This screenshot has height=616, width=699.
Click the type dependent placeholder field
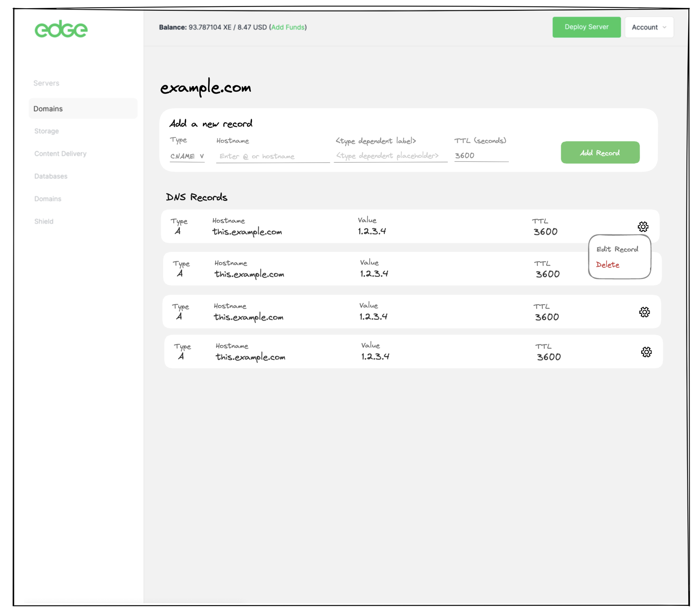coord(390,156)
